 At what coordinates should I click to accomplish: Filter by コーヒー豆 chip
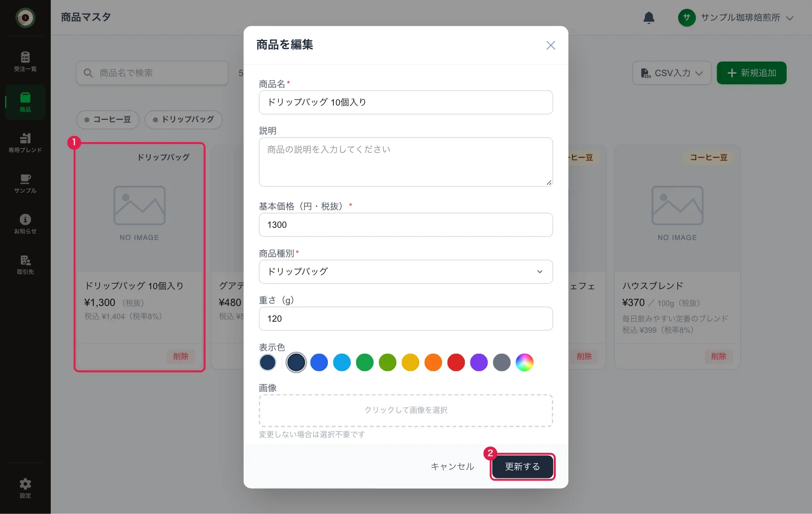tap(108, 120)
